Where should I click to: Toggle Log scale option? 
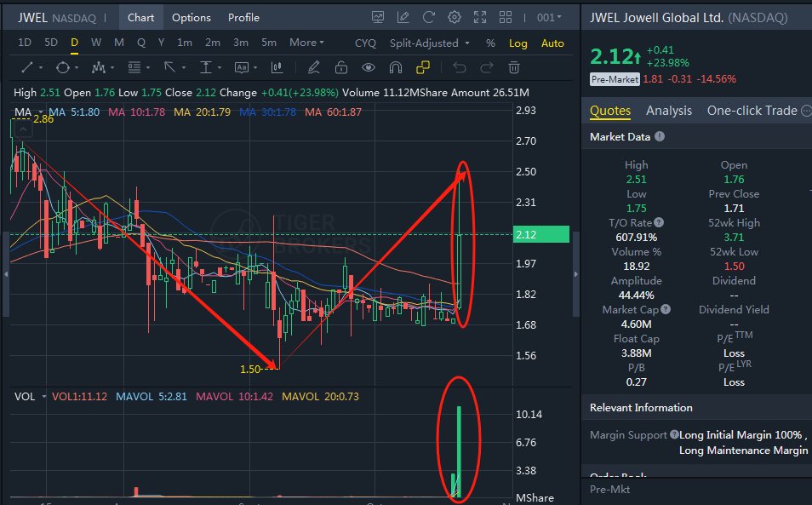[518, 43]
